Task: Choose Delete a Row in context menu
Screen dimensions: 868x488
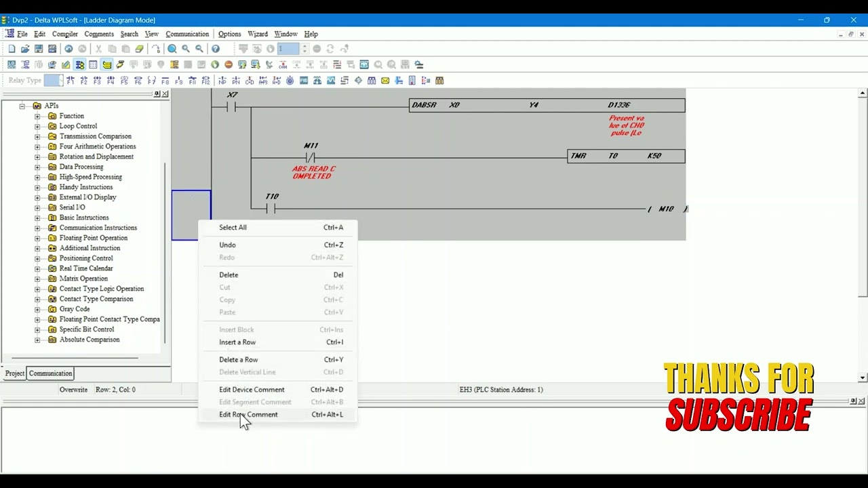Action: [x=277, y=360]
